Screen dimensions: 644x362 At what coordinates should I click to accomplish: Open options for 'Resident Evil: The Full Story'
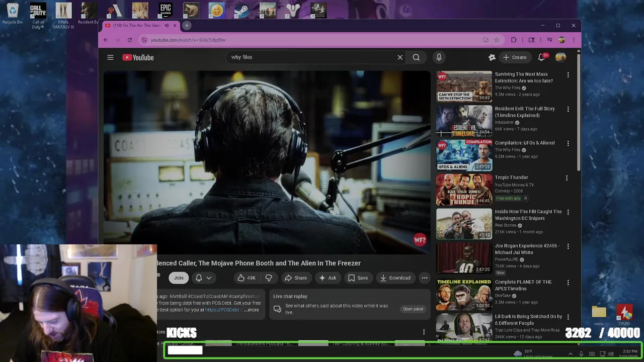[x=568, y=109]
